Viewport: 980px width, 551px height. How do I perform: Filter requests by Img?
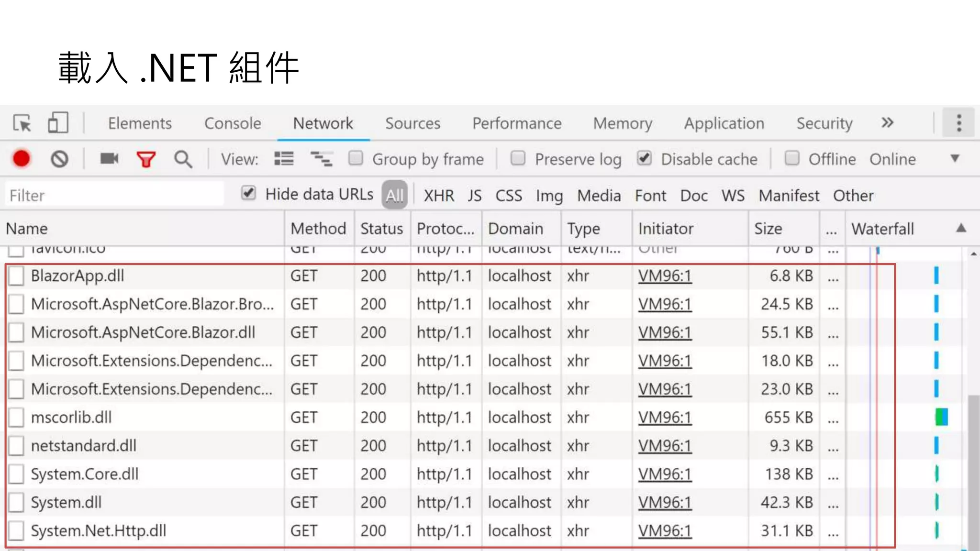(549, 196)
